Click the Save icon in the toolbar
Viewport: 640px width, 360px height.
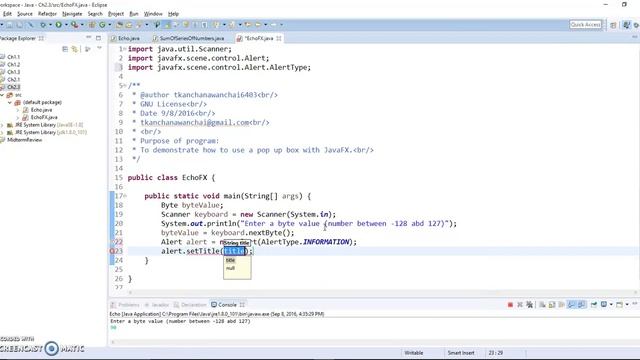point(9,25)
